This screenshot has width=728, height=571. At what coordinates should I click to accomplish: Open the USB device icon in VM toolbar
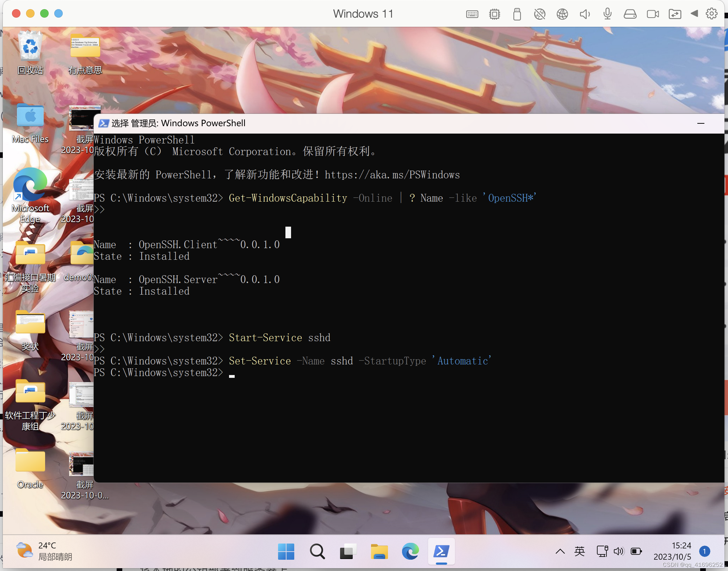coord(517,14)
